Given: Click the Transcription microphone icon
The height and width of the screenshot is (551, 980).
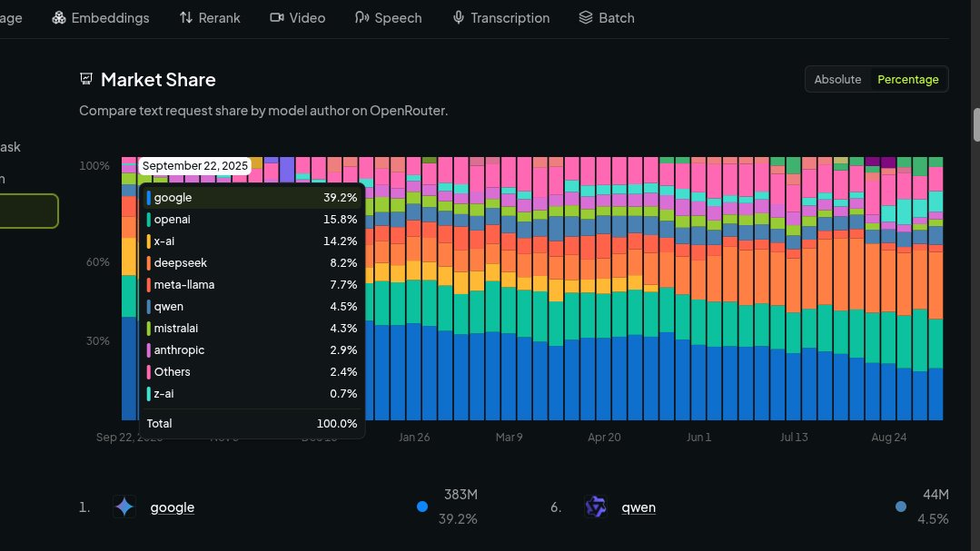Looking at the screenshot, I should point(458,17).
